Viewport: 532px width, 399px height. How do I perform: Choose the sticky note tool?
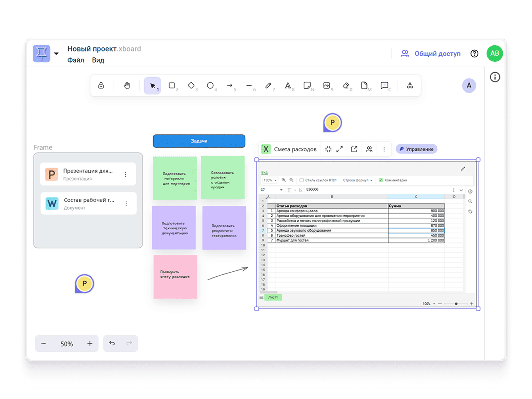pos(307,86)
